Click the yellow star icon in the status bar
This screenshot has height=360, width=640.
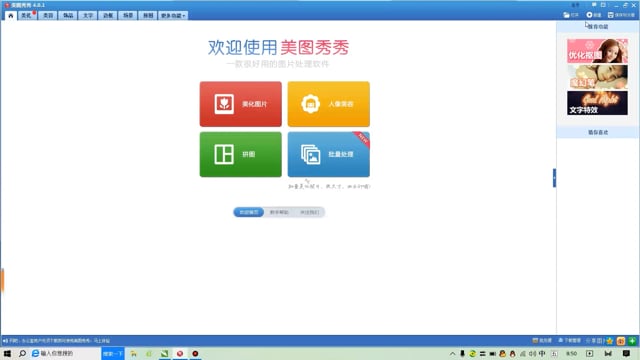pyautogui.click(x=610, y=341)
